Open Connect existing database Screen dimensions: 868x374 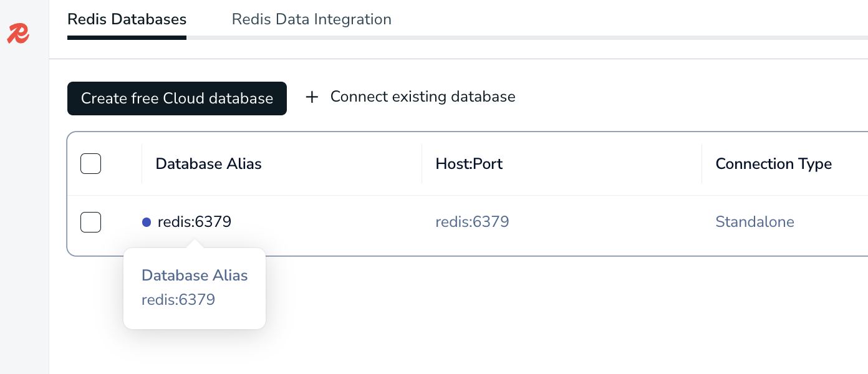click(422, 97)
